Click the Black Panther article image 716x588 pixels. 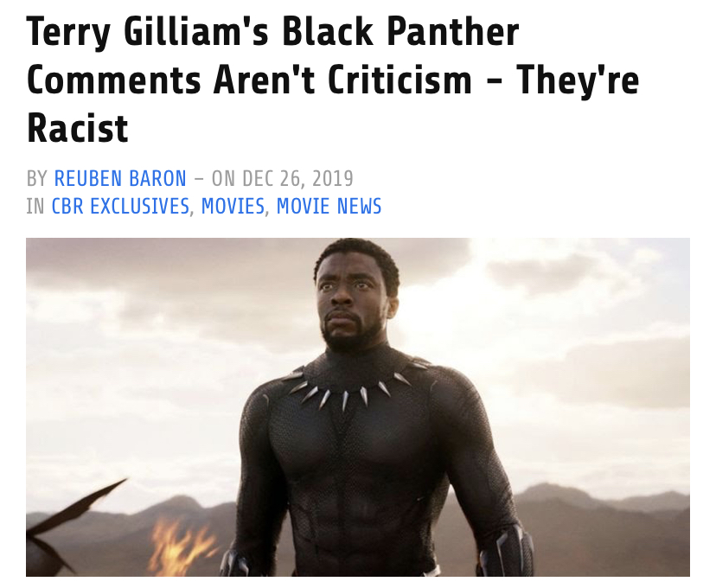(357, 407)
